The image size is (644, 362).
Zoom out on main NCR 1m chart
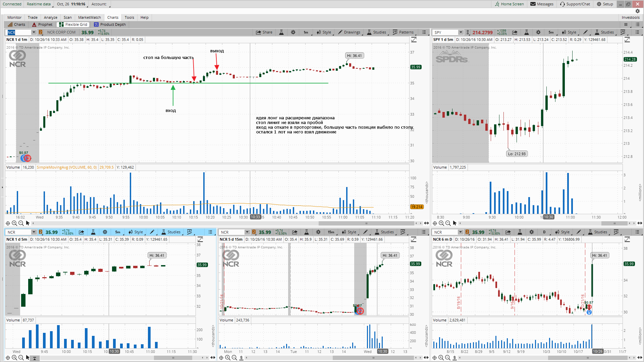tap(21, 223)
